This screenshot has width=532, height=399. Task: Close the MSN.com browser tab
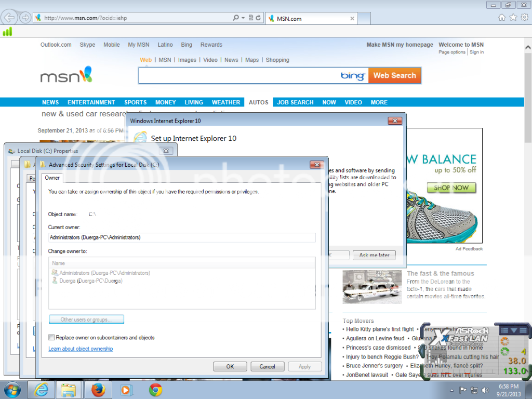point(352,19)
